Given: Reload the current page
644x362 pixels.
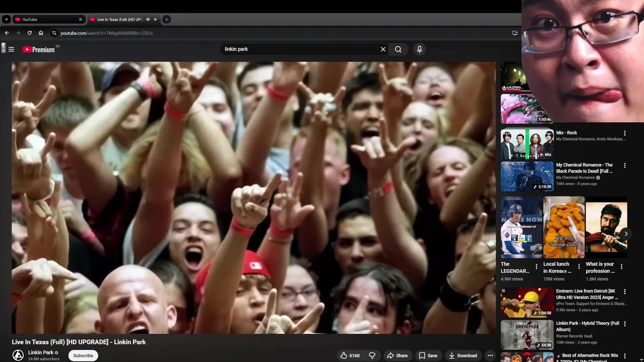Looking at the screenshot, I should [30, 33].
